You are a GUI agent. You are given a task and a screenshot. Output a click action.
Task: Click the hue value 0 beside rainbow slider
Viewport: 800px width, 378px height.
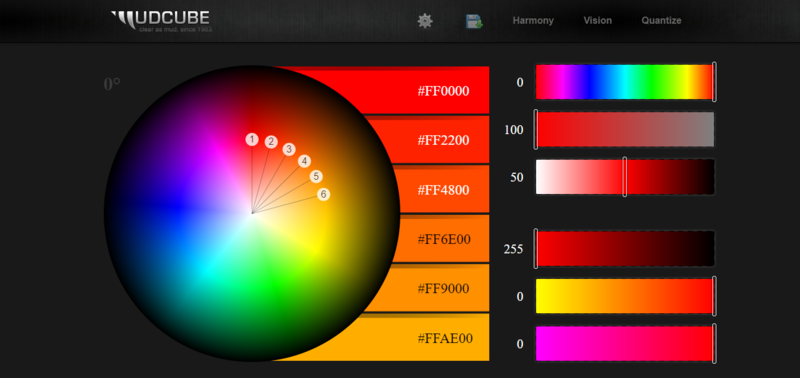pos(520,82)
